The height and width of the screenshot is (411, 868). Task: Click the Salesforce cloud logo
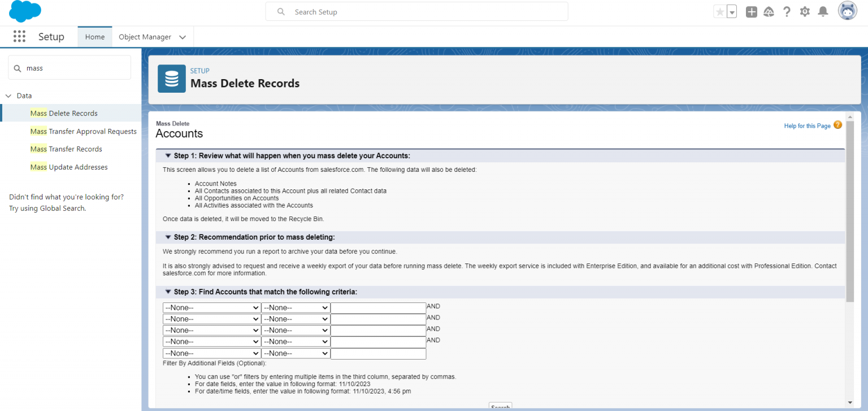[x=24, y=11]
